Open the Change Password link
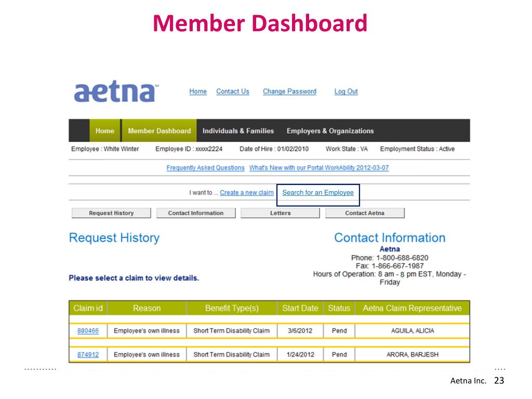The width and height of the screenshot is (532, 399). pos(289,91)
